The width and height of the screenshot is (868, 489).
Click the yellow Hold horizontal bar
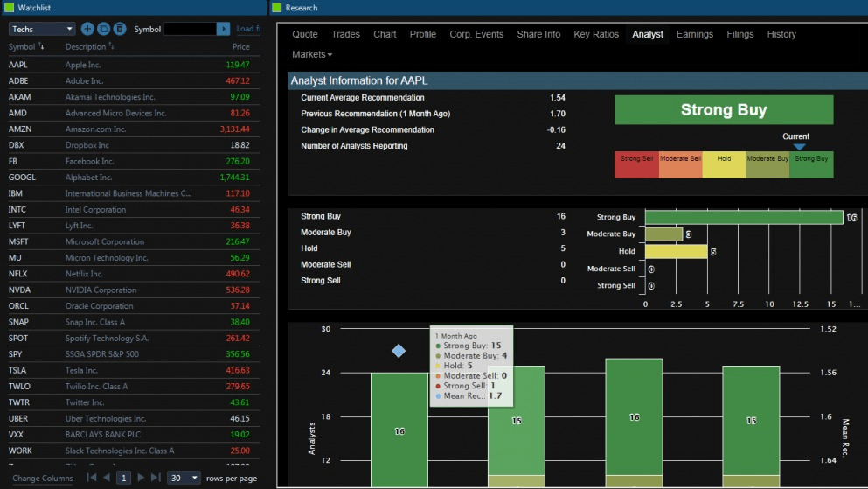point(676,251)
